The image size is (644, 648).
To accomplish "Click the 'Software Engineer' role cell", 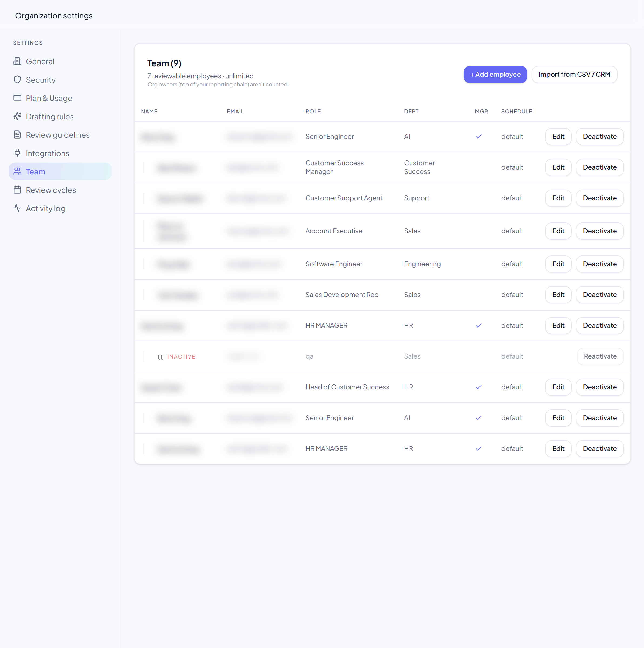I will click(334, 264).
